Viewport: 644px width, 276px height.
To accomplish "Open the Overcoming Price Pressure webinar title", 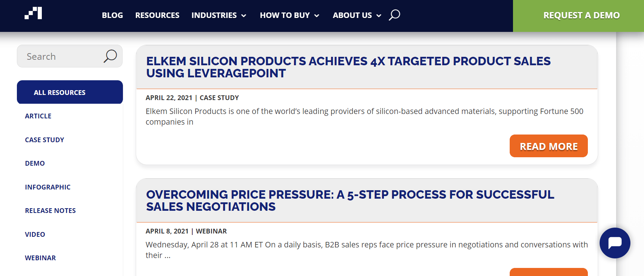I will [x=350, y=200].
